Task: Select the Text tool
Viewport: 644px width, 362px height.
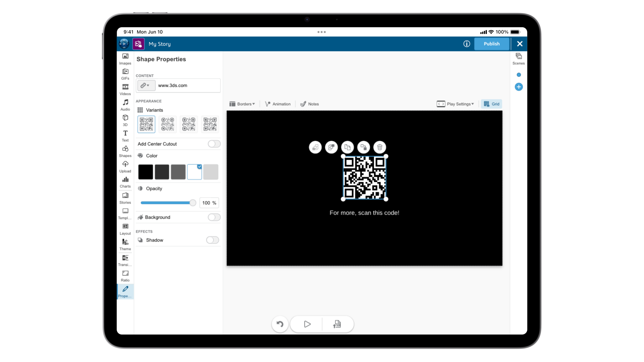Action: 125,136
